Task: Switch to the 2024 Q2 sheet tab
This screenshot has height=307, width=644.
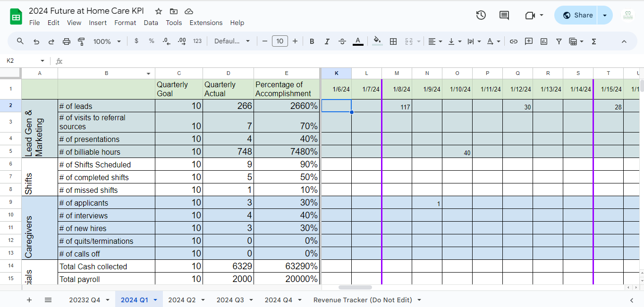Action: tap(182, 300)
